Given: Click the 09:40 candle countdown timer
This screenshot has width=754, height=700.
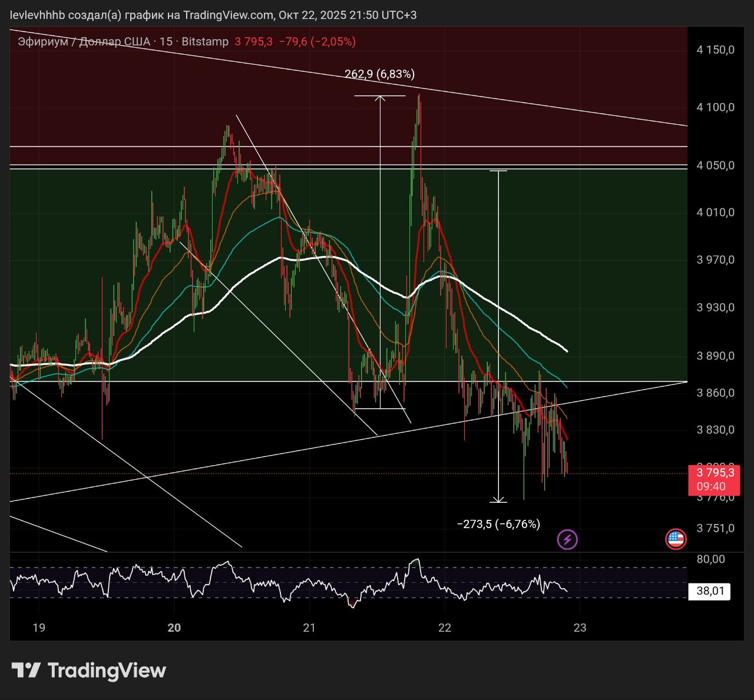Looking at the screenshot, I should pos(711,486).
